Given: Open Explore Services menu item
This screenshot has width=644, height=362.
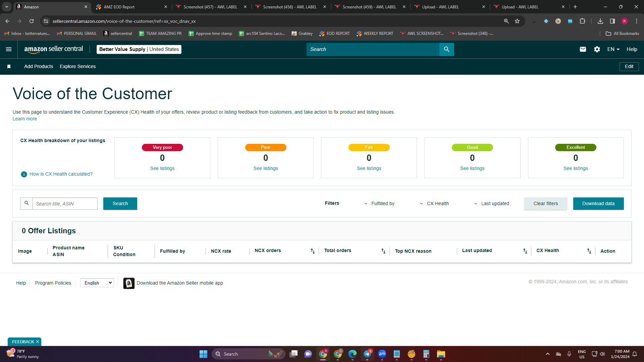Looking at the screenshot, I should [77, 66].
